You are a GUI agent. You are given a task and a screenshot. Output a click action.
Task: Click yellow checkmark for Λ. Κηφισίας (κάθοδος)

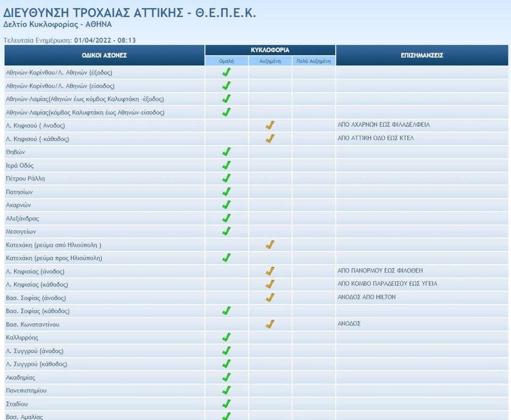(270, 284)
